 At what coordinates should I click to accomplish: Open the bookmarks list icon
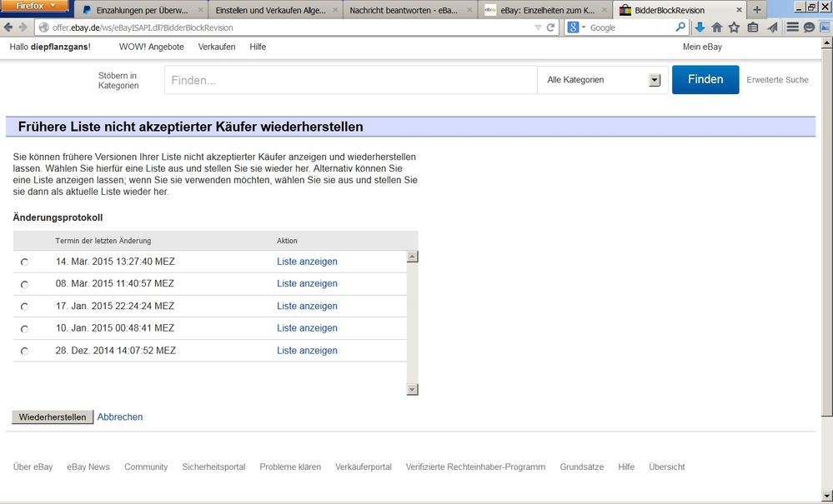pos(752,27)
